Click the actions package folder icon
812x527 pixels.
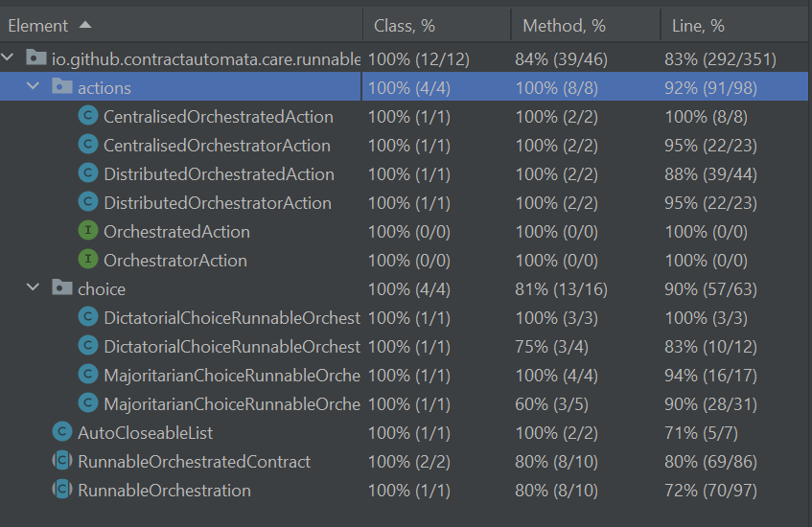point(62,88)
